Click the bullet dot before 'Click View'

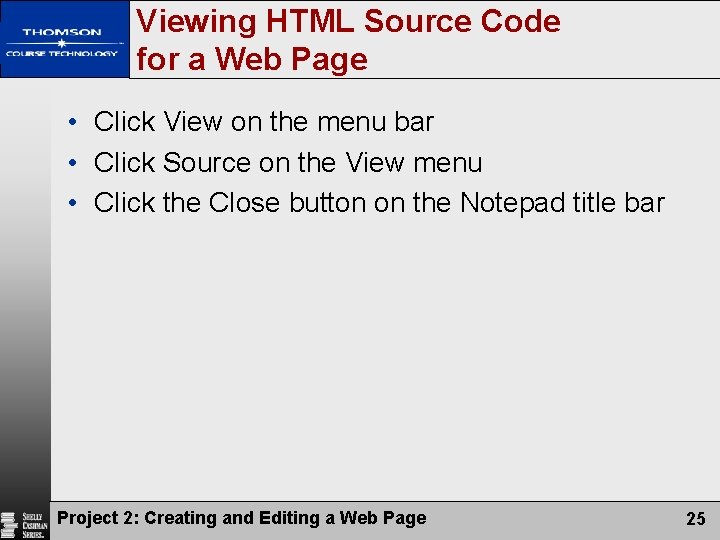[73, 122]
